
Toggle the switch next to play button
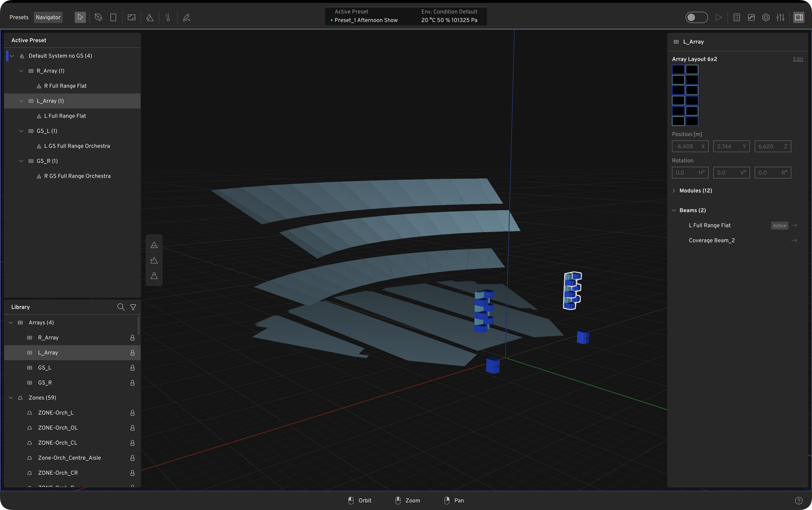(696, 17)
